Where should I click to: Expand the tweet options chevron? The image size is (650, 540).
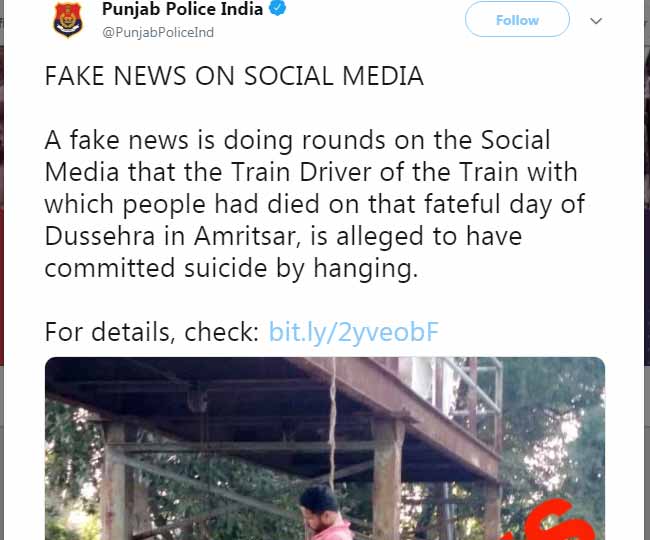[x=596, y=20]
